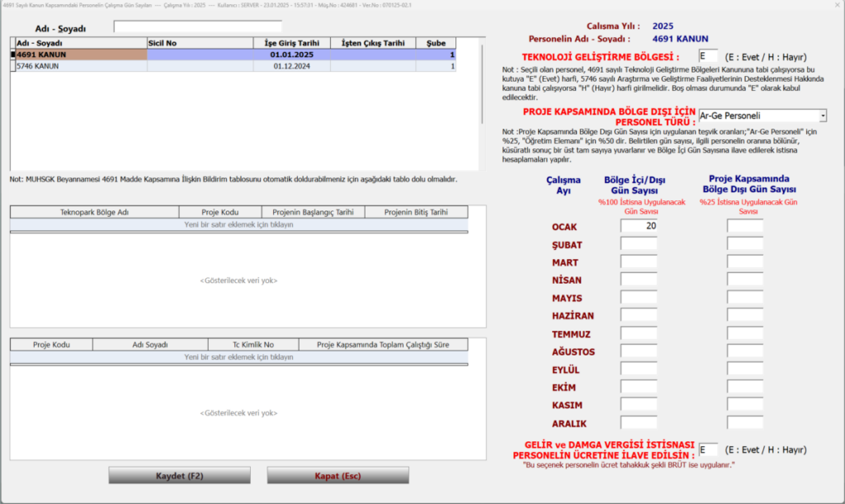This screenshot has width=845, height=504.
Task: Click MAYIS Bölge İçi/Dışı days field
Action: point(639,297)
